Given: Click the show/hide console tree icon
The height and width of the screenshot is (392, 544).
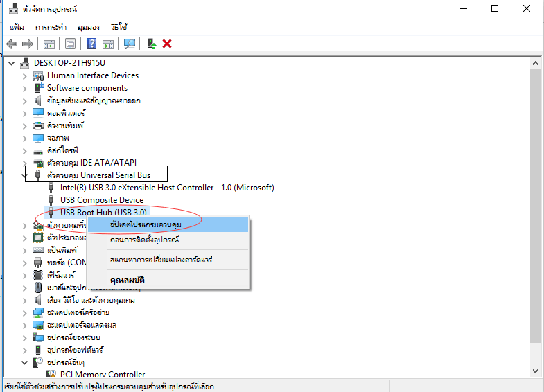Looking at the screenshot, I should click(49, 44).
